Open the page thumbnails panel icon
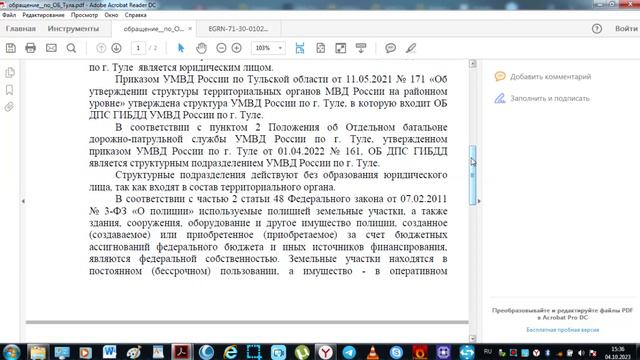This screenshot has height=360, width=640. [x=9, y=73]
